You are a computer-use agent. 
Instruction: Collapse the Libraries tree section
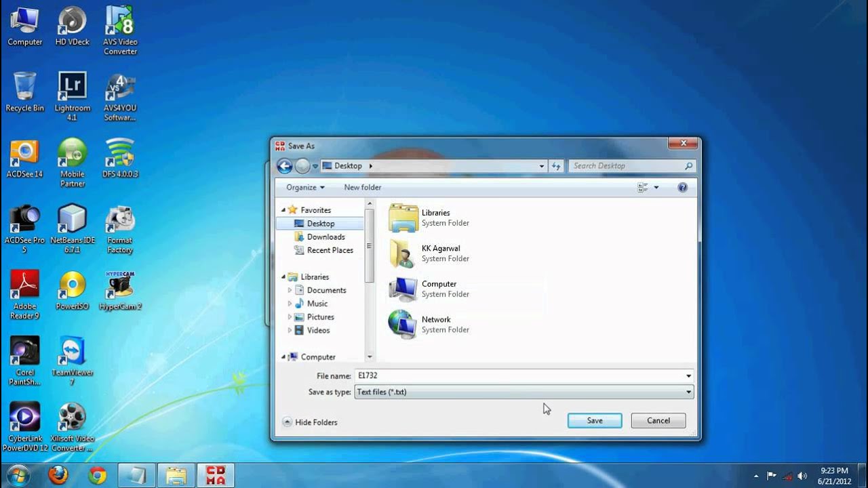pos(283,277)
